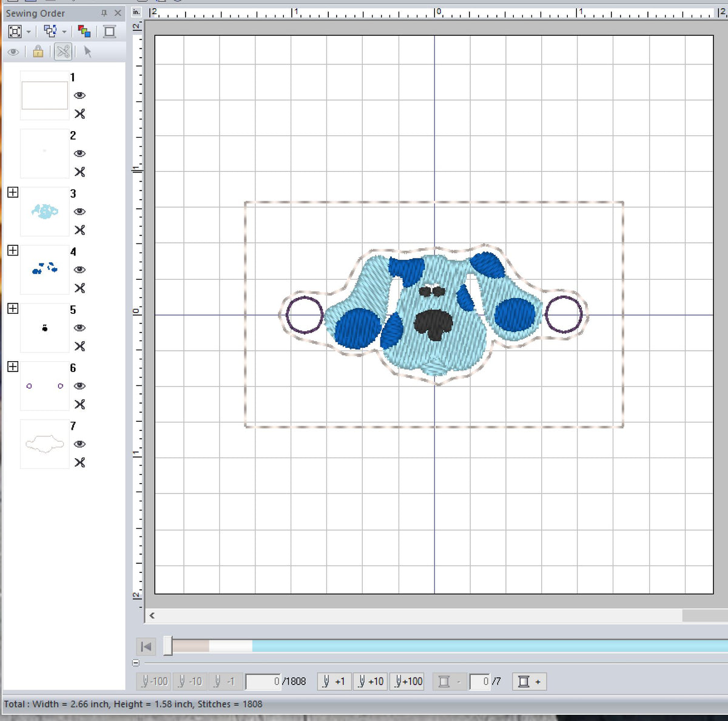Click the scissors icon for step 3
Screen dimensions: 728x721
point(79,230)
